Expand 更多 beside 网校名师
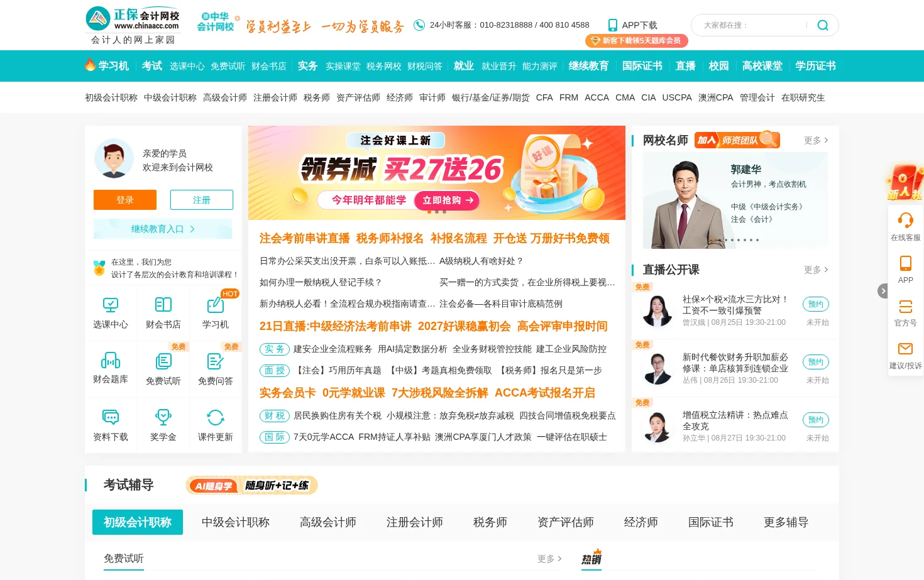The height and width of the screenshot is (580, 924). tap(816, 140)
